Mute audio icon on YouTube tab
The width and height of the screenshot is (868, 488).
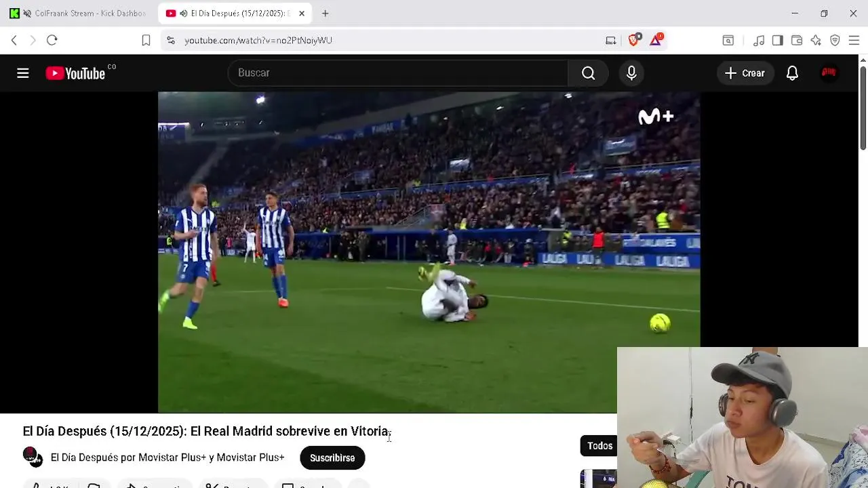183,14
